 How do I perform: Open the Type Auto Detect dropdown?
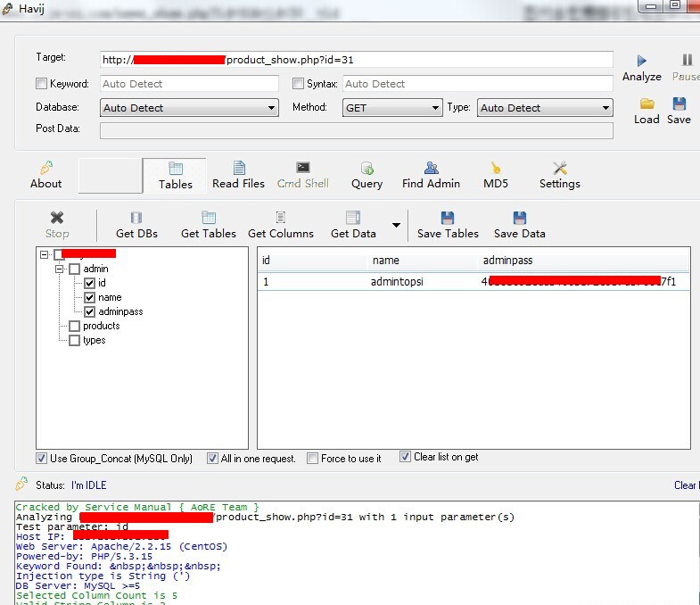pyautogui.click(x=545, y=108)
